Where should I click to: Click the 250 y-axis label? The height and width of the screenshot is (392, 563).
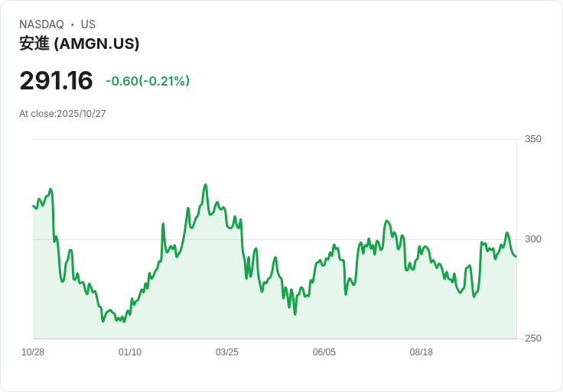point(532,339)
